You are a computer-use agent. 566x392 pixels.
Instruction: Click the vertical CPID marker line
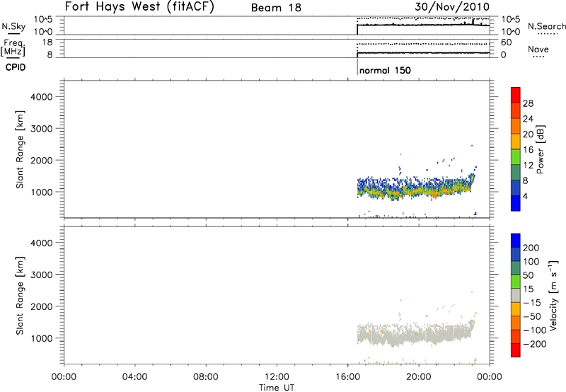(x=357, y=67)
